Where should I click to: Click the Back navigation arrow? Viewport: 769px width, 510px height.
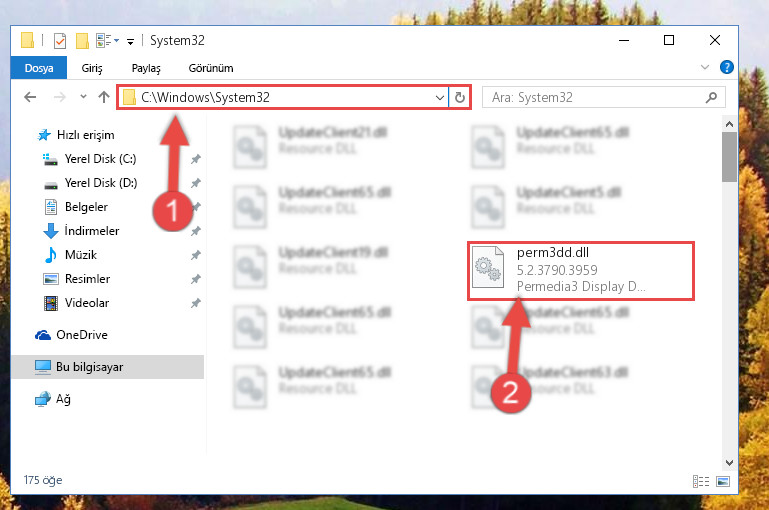coord(30,97)
